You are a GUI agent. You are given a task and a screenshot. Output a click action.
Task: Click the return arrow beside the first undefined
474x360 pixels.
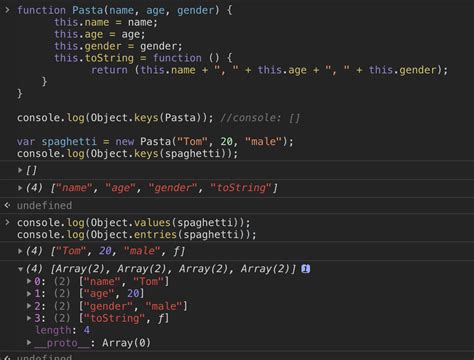[x=7, y=205]
